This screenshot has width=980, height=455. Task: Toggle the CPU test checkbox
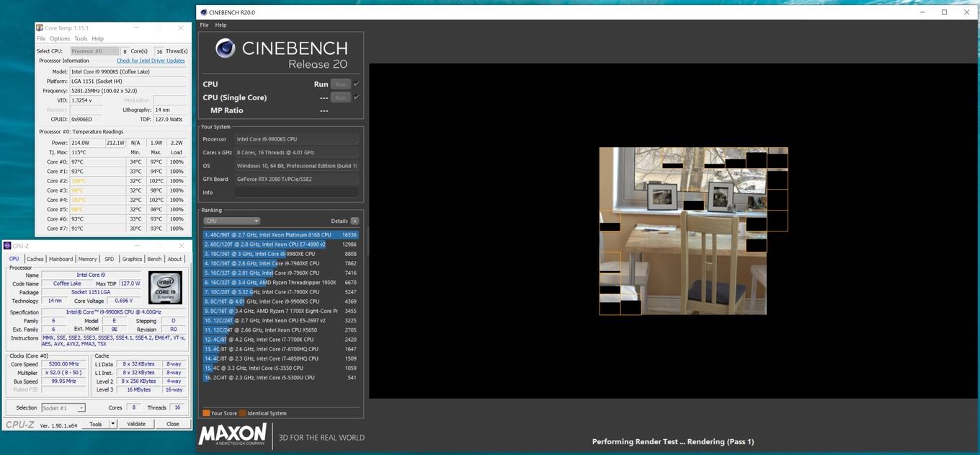point(357,84)
